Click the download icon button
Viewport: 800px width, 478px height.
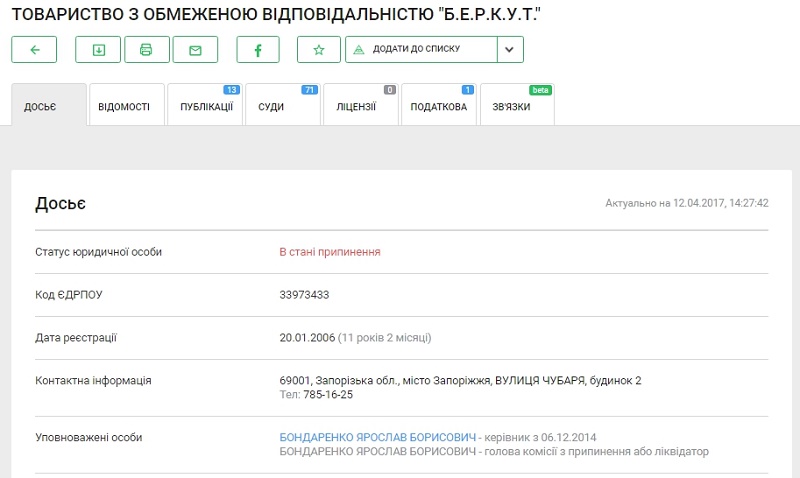[x=98, y=50]
